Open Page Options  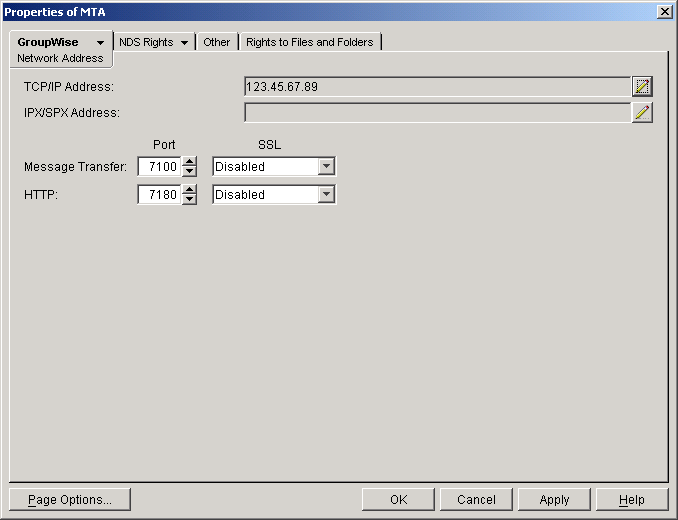point(70,499)
